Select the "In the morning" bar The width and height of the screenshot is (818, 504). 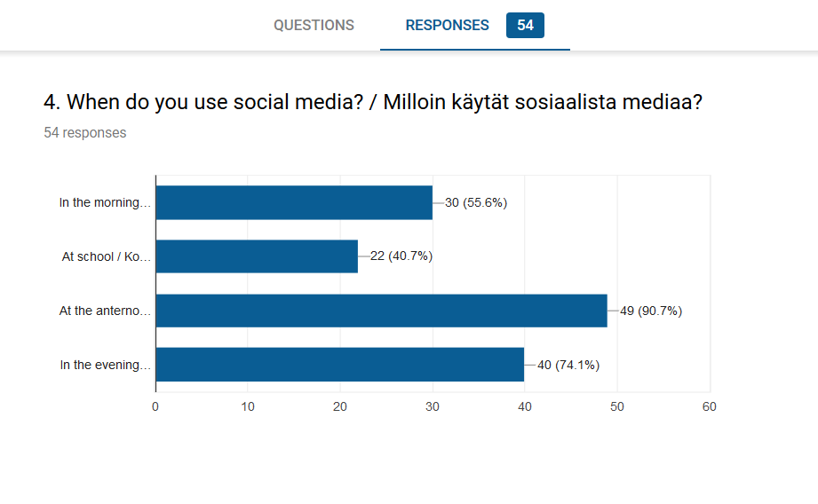tap(294, 202)
